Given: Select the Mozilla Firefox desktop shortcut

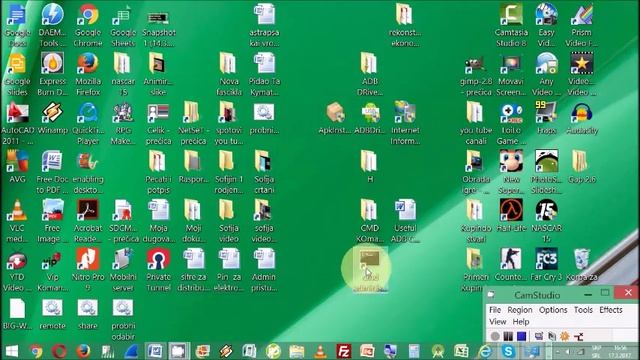Looking at the screenshot, I should pos(88,74).
